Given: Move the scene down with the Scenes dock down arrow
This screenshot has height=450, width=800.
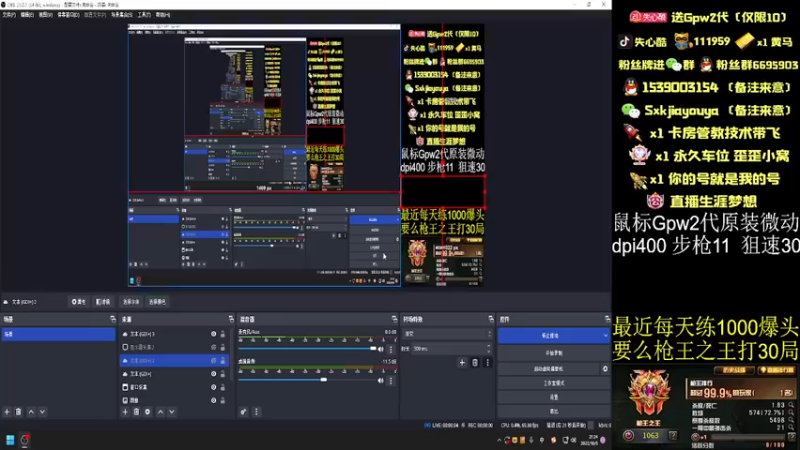Looking at the screenshot, I should (x=42, y=412).
